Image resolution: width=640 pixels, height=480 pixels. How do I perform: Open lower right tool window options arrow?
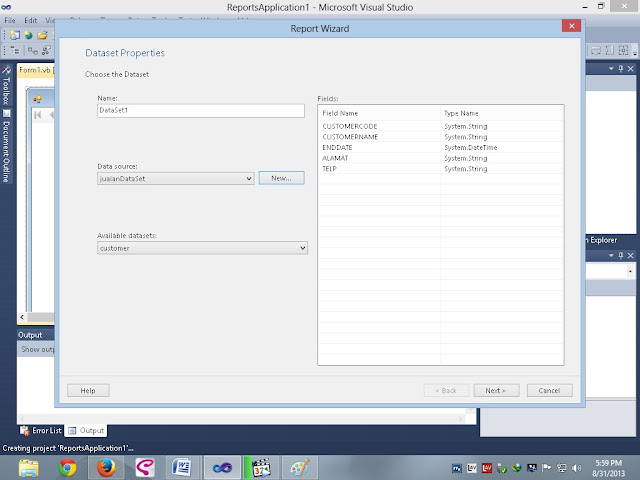coord(611,255)
